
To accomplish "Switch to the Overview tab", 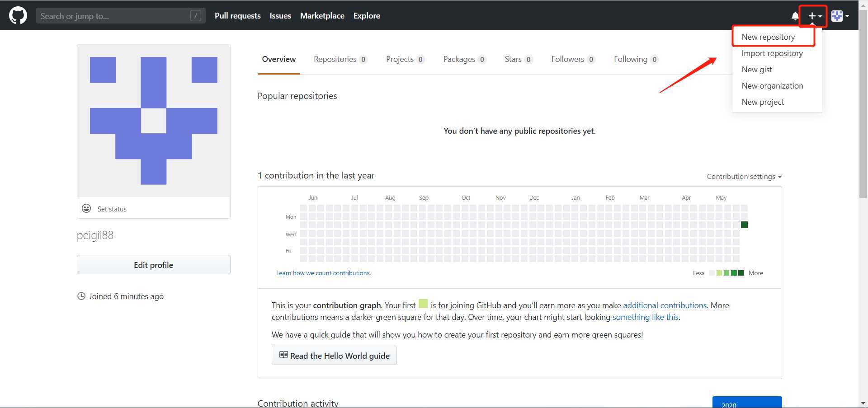I will pyautogui.click(x=278, y=59).
